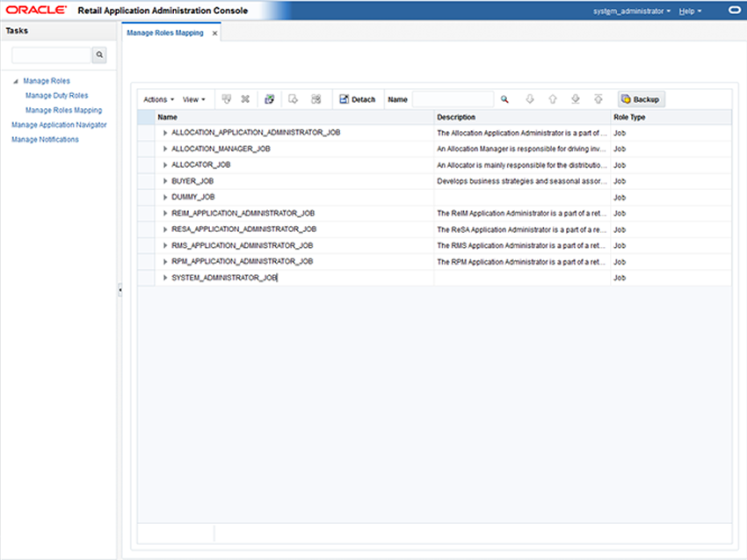Expand the BUYER_JOB row

[165, 181]
